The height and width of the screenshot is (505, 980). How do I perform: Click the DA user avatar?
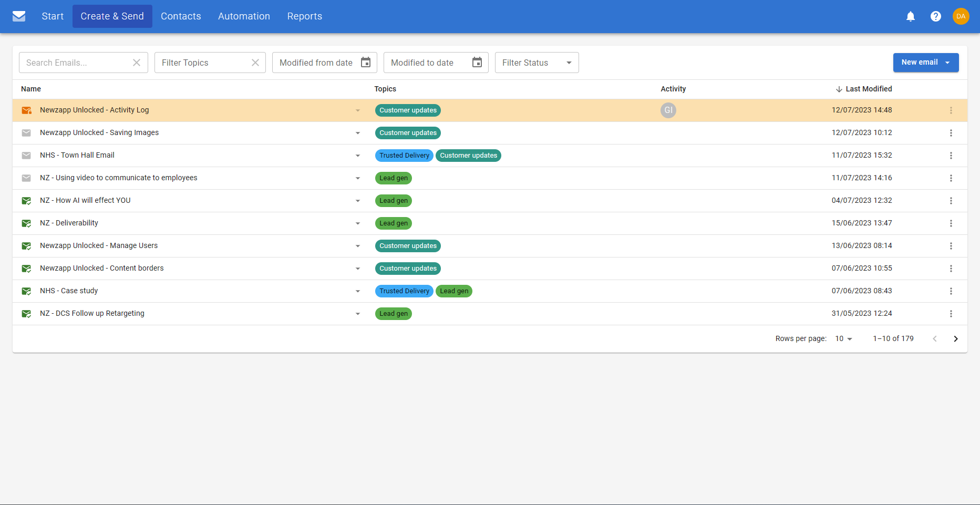point(961,16)
